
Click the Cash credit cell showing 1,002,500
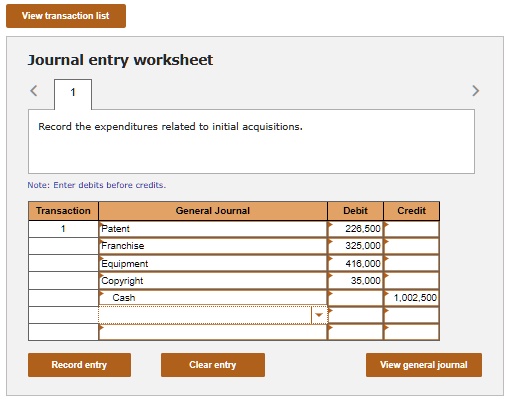click(x=412, y=298)
